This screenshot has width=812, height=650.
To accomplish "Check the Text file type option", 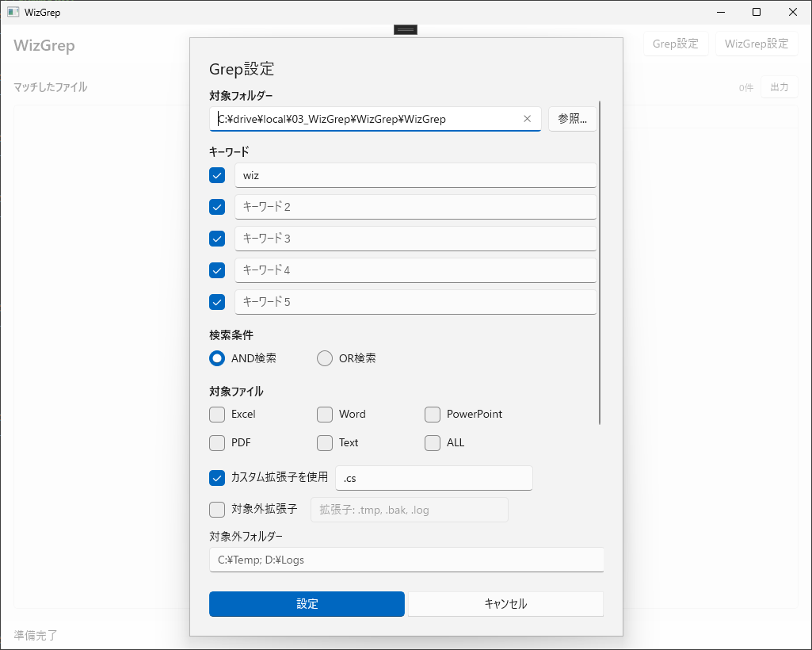I will click(x=325, y=442).
